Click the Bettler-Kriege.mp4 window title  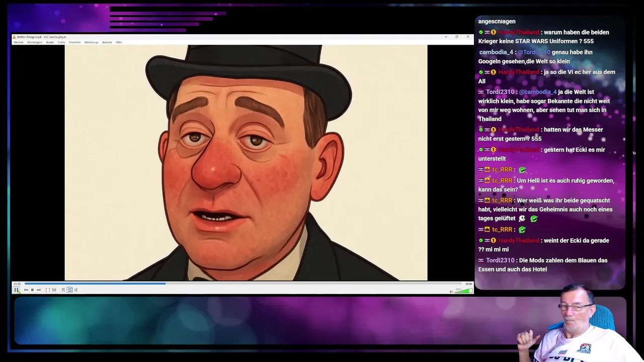point(42,37)
